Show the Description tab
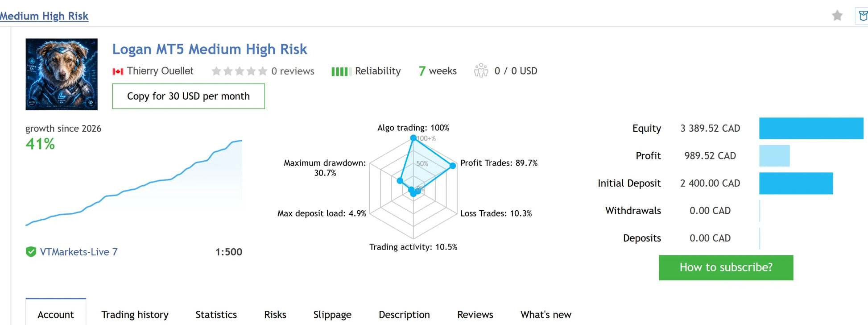The image size is (868, 325). [x=404, y=314]
